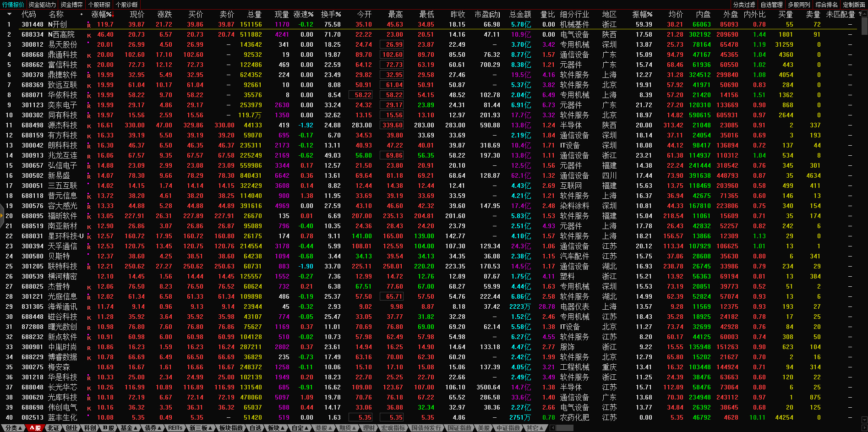The width and height of the screenshot is (868, 432).
Task: Click the scroll-down arrow on right scrollbar
Action: click(864, 419)
